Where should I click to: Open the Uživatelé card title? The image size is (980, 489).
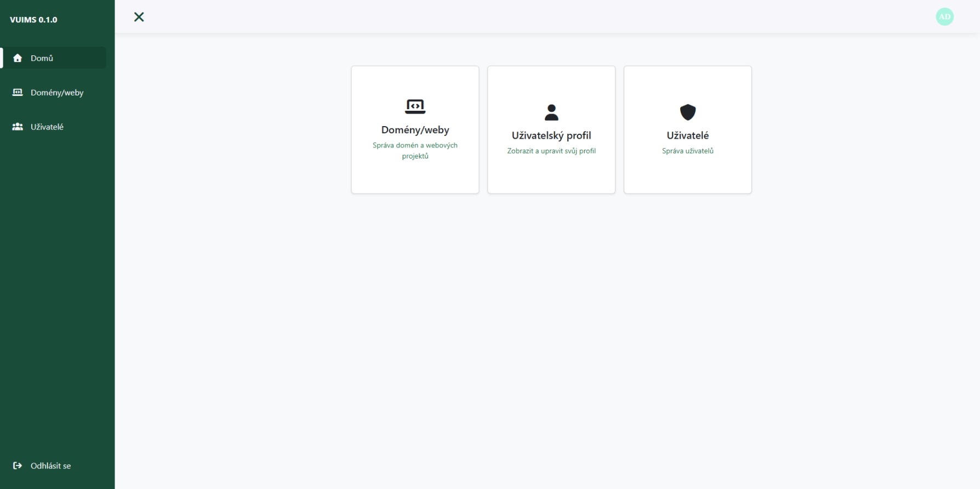click(x=687, y=135)
